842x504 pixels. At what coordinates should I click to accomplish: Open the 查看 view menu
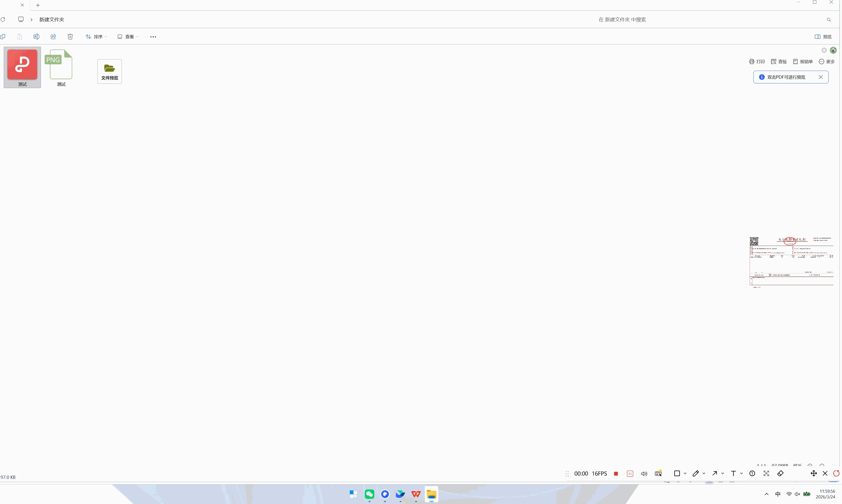point(128,37)
